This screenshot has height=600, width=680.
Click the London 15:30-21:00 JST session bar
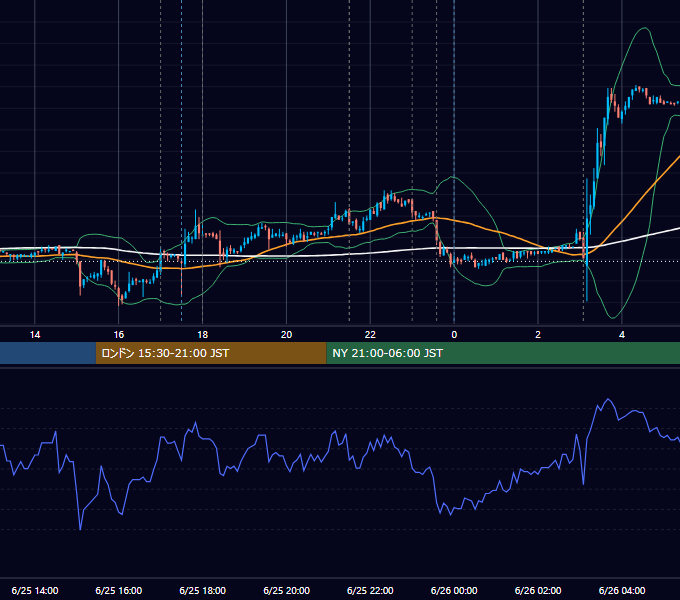211,353
